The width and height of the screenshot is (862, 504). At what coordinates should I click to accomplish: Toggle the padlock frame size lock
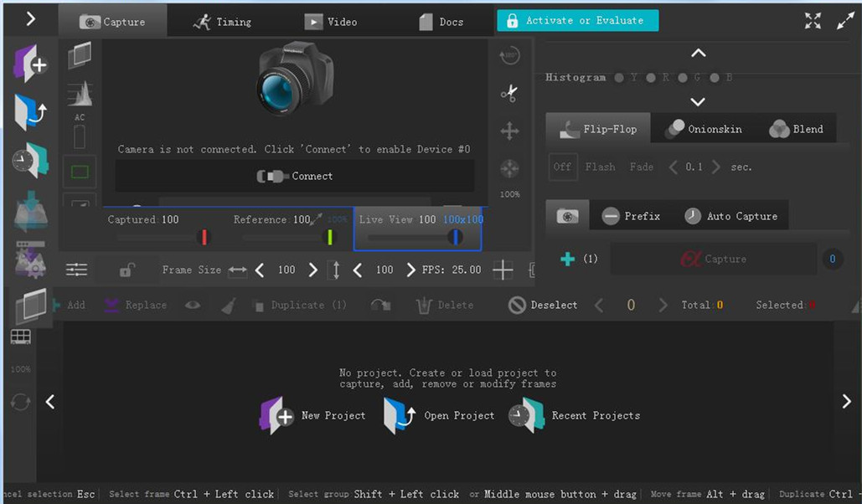point(126,270)
